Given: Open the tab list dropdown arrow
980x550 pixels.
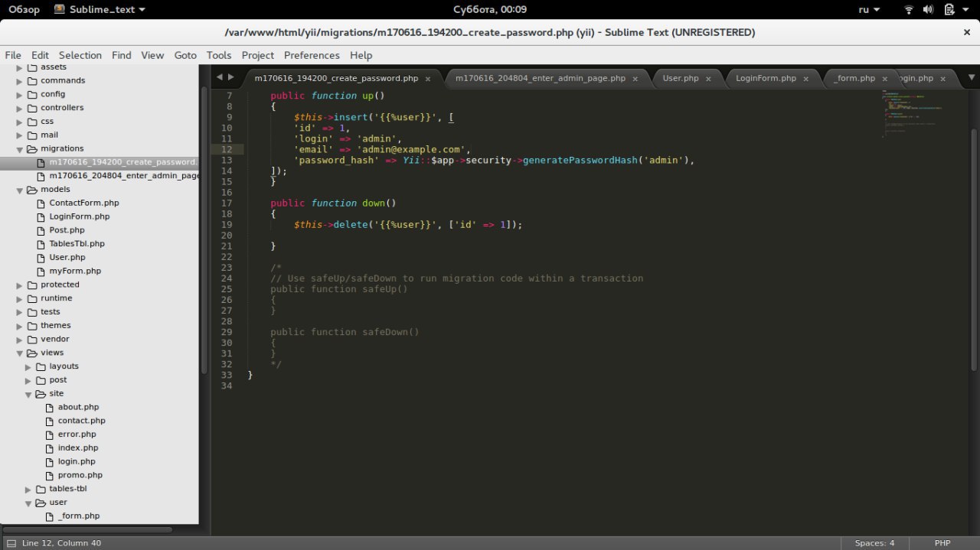Looking at the screenshot, I should (972, 77).
